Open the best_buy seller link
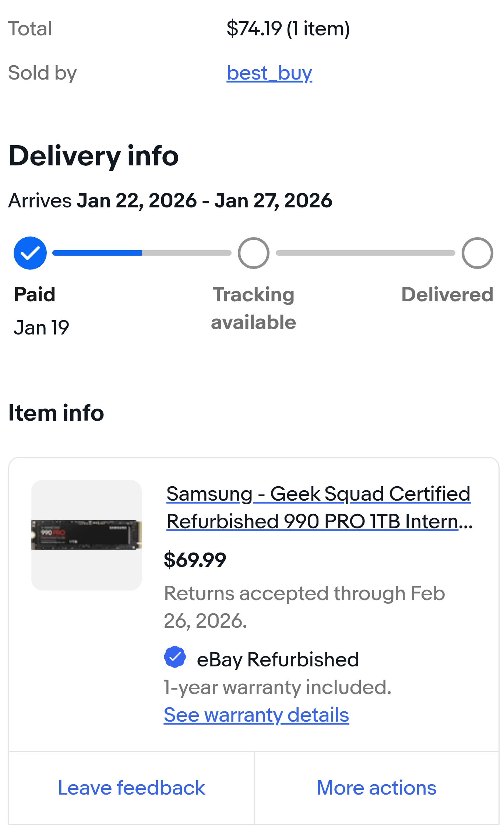This screenshot has width=504, height=834. pyautogui.click(x=269, y=73)
